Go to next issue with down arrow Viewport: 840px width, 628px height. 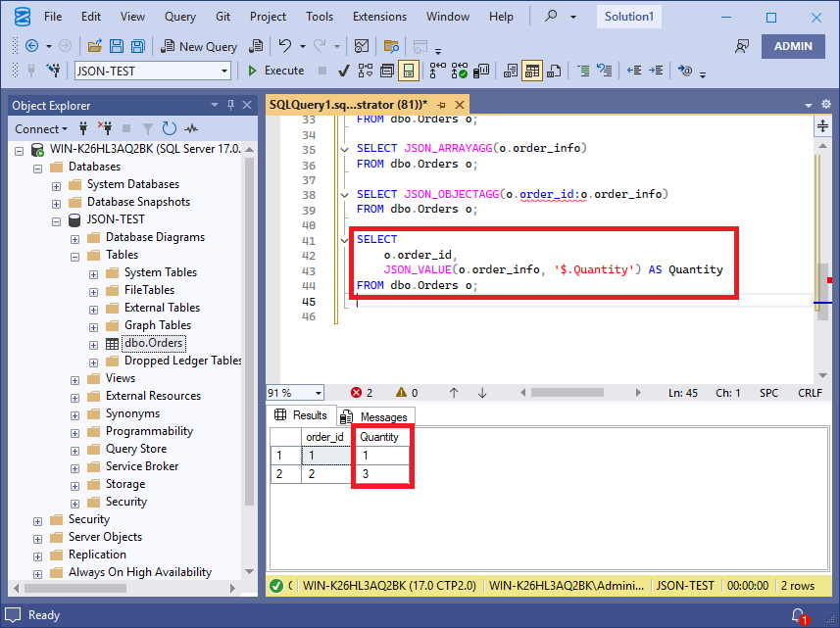click(x=482, y=393)
